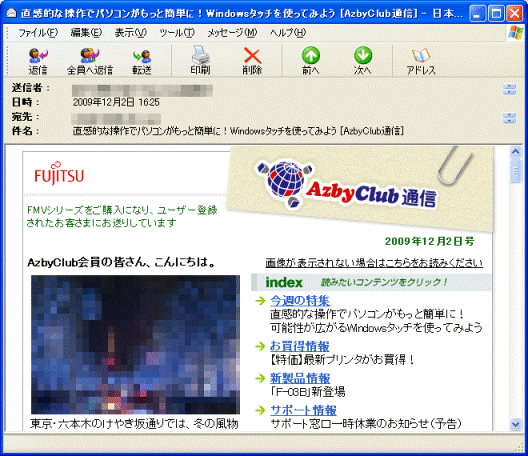Click the 画像が表示されない場合はこちらをお読みください link
Screen dimensions: 528x456
click(x=374, y=263)
